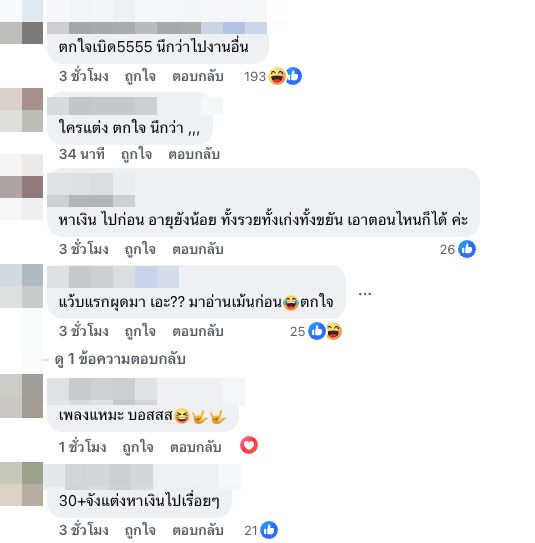Click the heart reaction on the เพลงแหมะ comment
This screenshot has width=535, height=543.
click(x=249, y=445)
